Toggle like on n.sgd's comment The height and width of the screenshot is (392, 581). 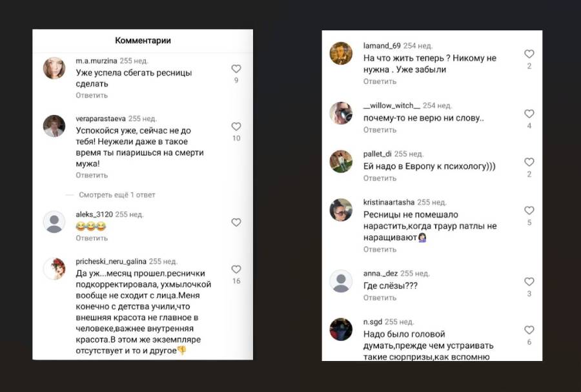pos(529,330)
